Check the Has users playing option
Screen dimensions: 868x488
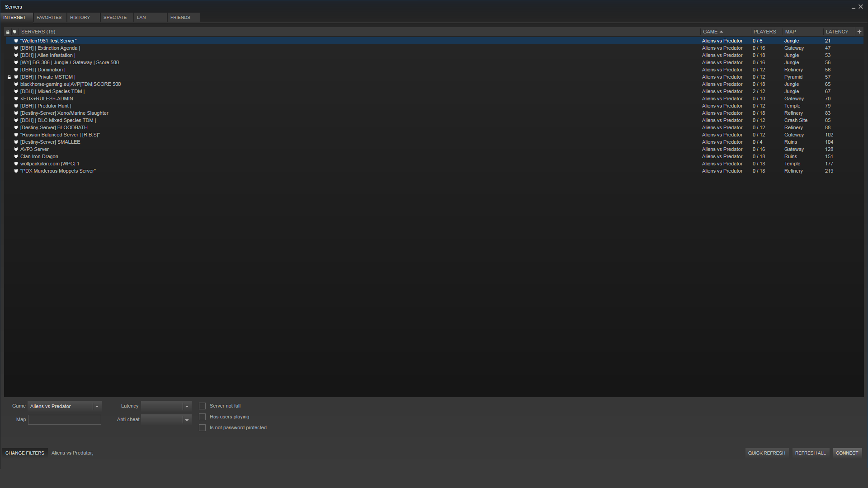tap(202, 417)
